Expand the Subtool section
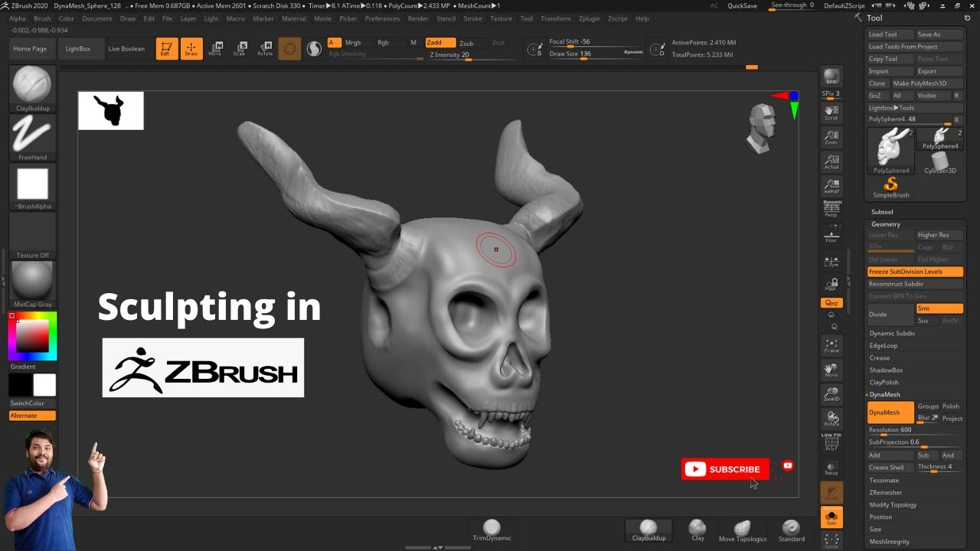 tap(882, 212)
